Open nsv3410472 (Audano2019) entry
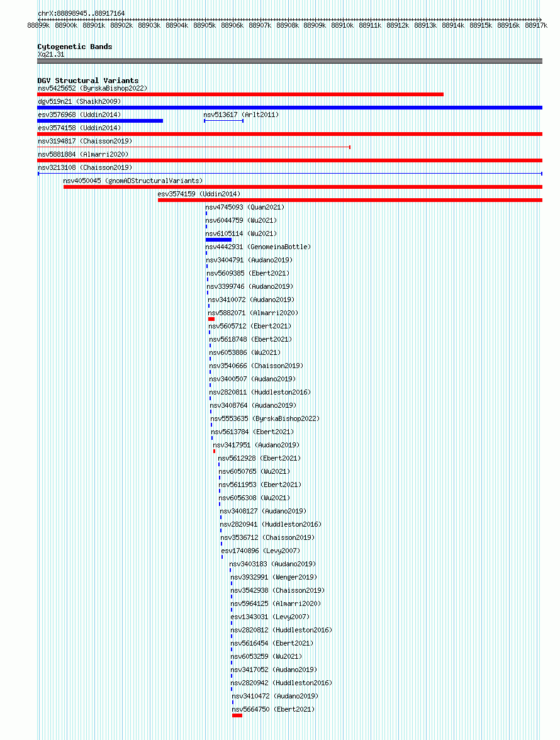The width and height of the screenshot is (560, 740). [275, 696]
